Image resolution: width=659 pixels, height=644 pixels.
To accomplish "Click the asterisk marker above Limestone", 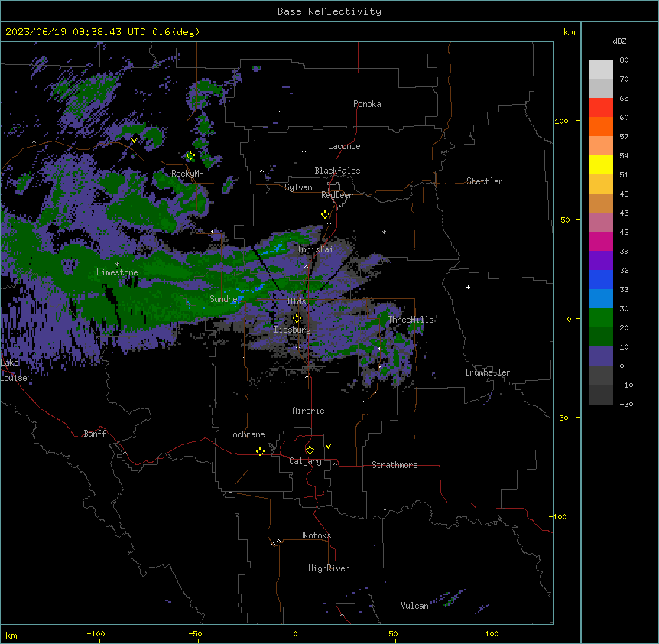I will tap(117, 265).
